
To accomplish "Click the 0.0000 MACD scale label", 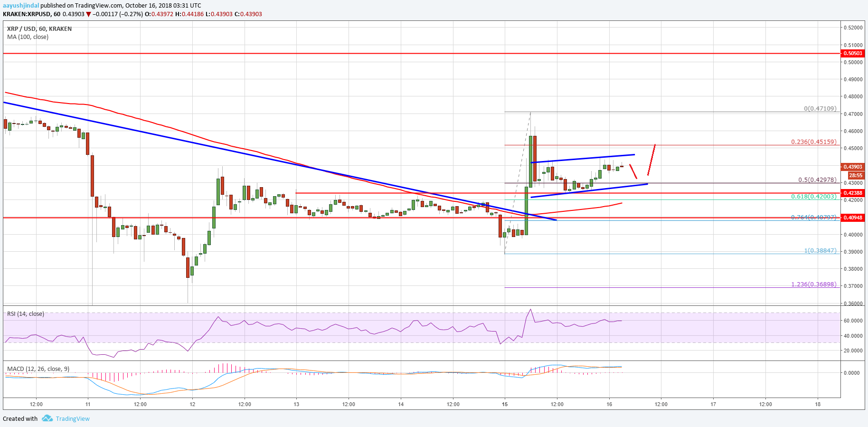I will [x=851, y=373].
